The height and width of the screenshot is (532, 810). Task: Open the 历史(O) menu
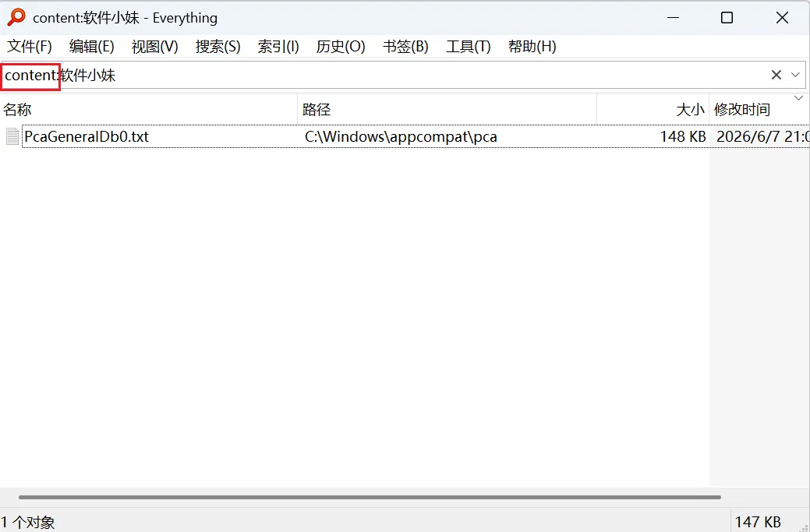(x=341, y=47)
